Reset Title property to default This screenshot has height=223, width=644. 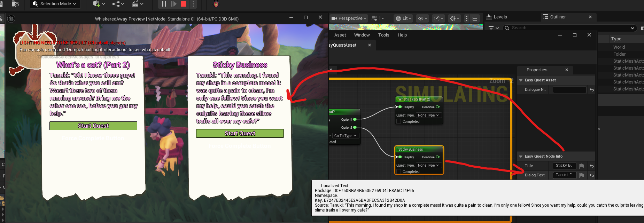pos(592,166)
